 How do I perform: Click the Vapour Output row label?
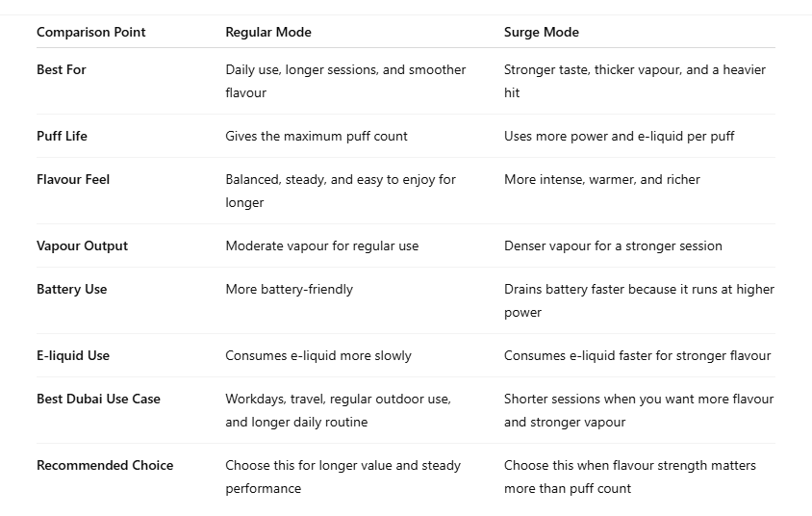82,245
